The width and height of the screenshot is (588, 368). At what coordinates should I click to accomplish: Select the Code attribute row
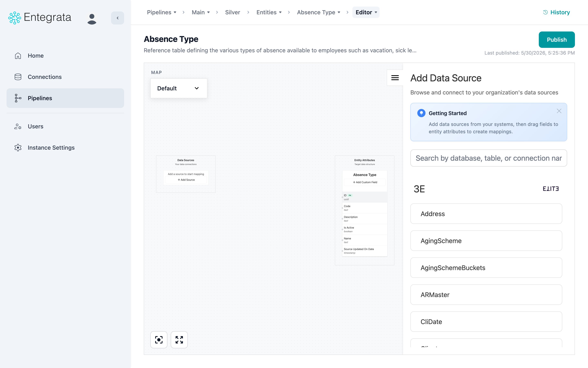point(365,208)
